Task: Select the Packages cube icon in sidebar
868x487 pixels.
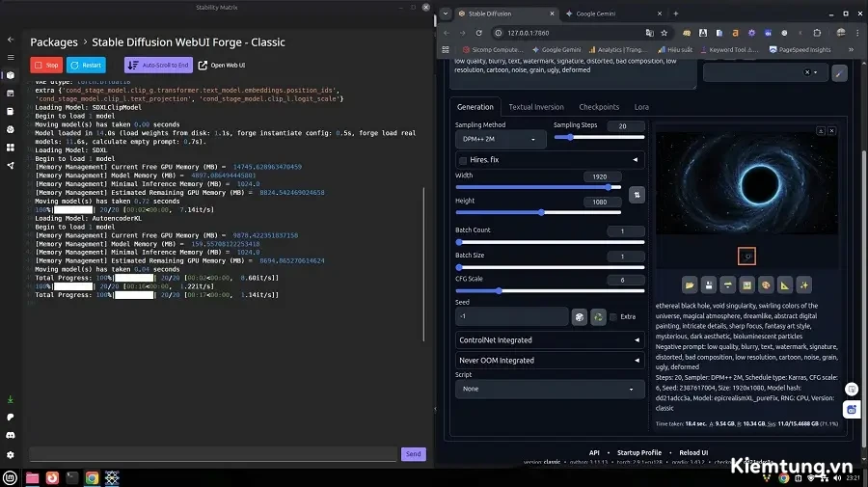Action: click(11, 75)
